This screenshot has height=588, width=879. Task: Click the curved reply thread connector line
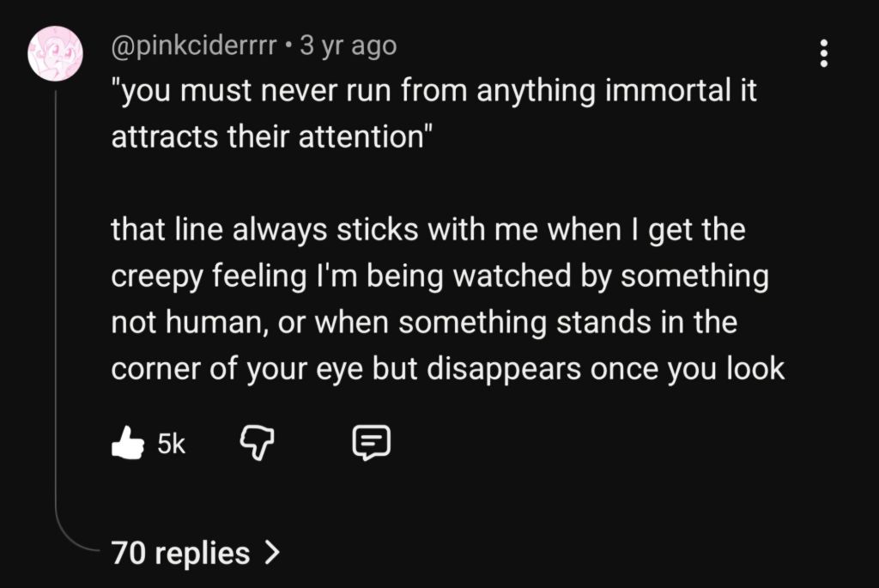point(57,343)
